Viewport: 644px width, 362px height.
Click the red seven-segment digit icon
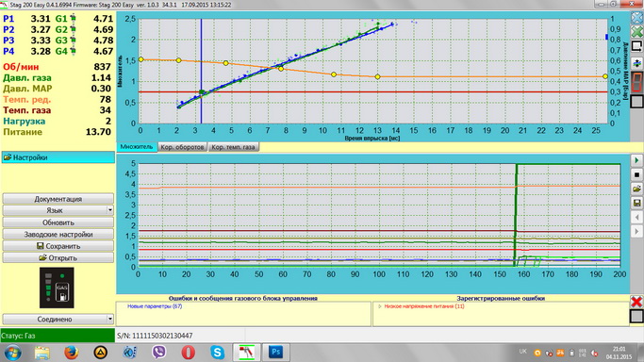point(636,82)
